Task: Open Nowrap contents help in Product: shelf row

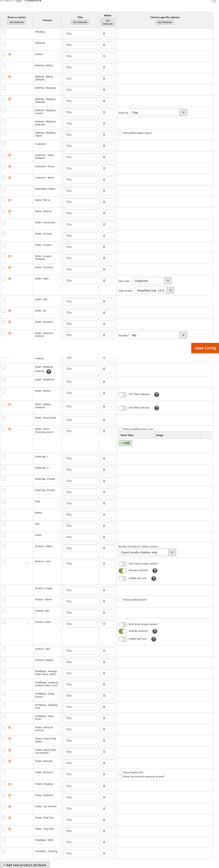Action: (x=155, y=631)
